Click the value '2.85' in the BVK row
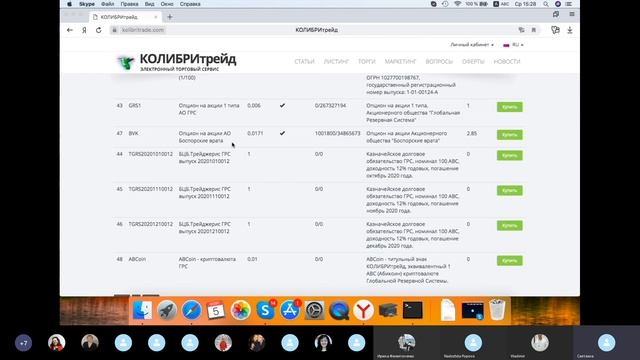 coord(472,133)
